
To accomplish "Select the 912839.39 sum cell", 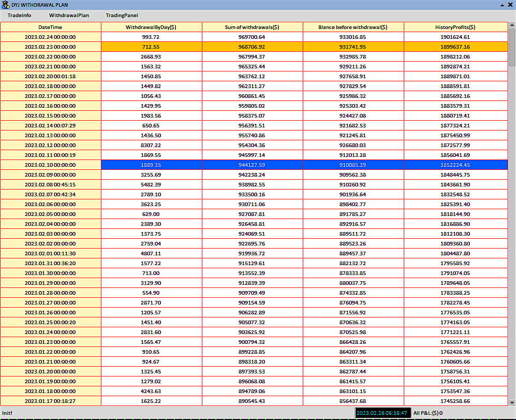I will click(252, 283).
